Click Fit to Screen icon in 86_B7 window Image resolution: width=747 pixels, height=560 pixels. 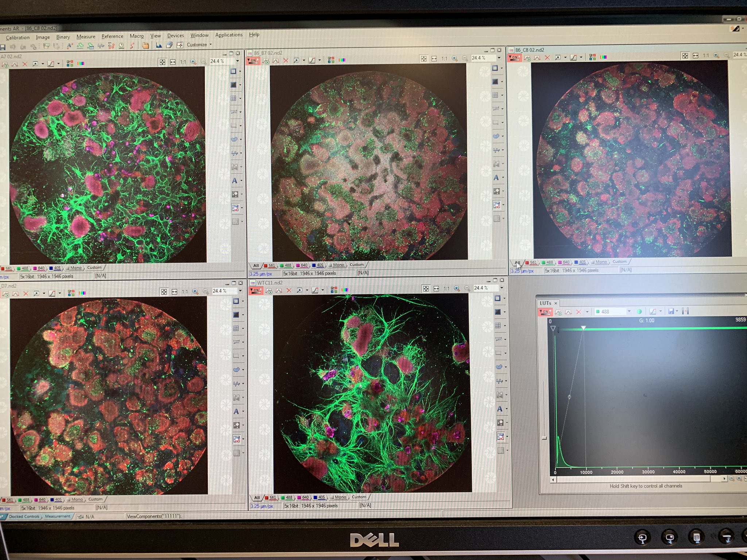pyautogui.click(x=423, y=58)
